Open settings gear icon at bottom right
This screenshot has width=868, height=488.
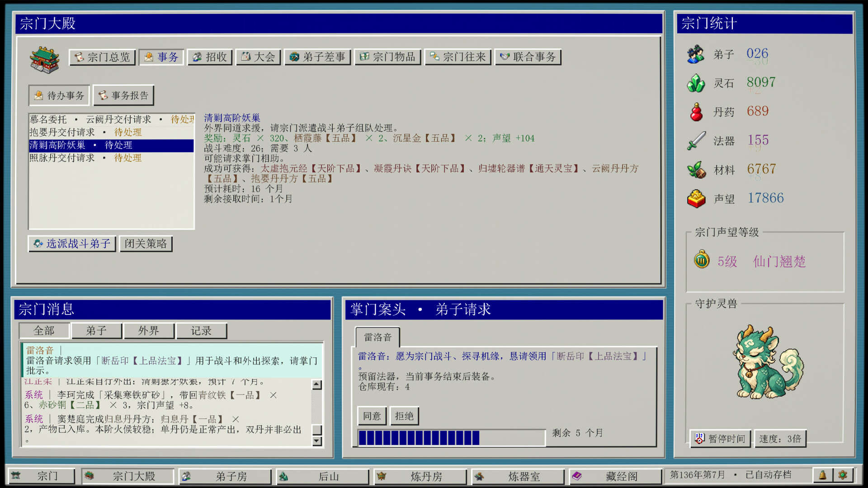[843, 475]
